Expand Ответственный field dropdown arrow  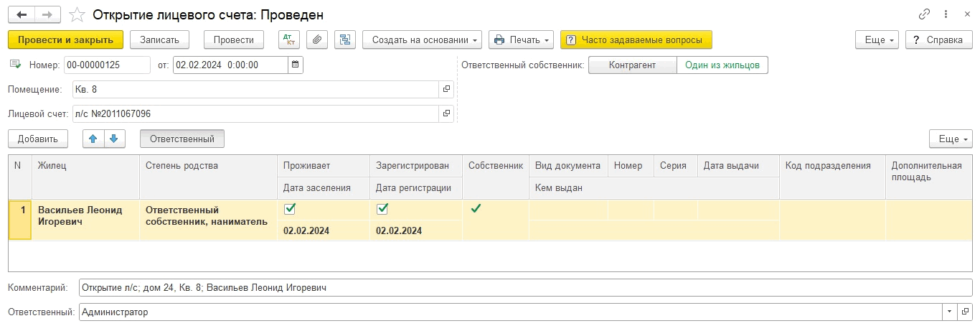[951, 312]
